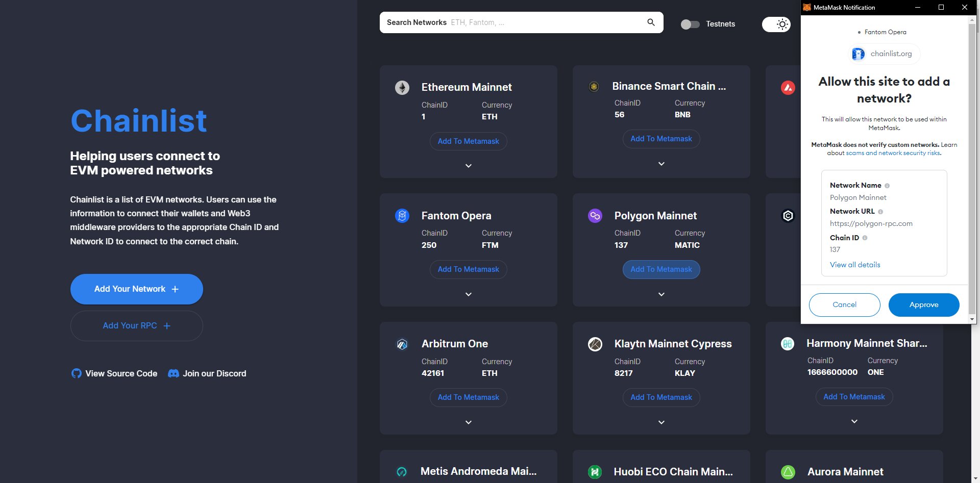Image resolution: width=980 pixels, height=483 pixels.
Task: Expand the Binance Smart Chain card details
Action: click(x=661, y=164)
